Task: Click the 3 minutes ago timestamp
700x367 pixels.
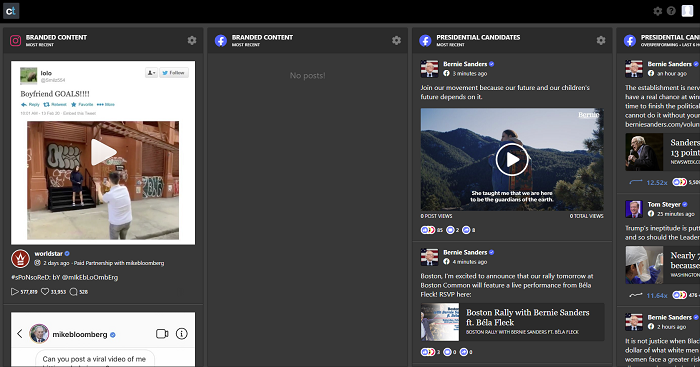Action: tap(470, 74)
